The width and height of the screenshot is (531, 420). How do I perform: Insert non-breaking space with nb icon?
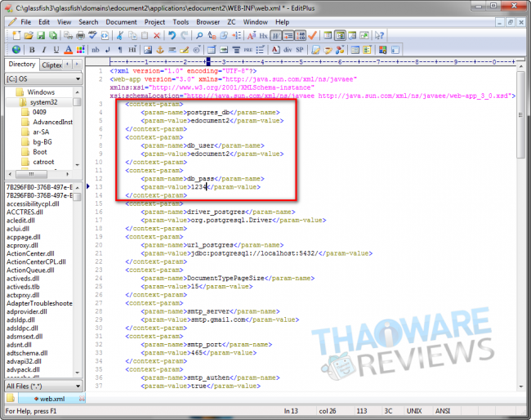pyautogui.click(x=96, y=50)
